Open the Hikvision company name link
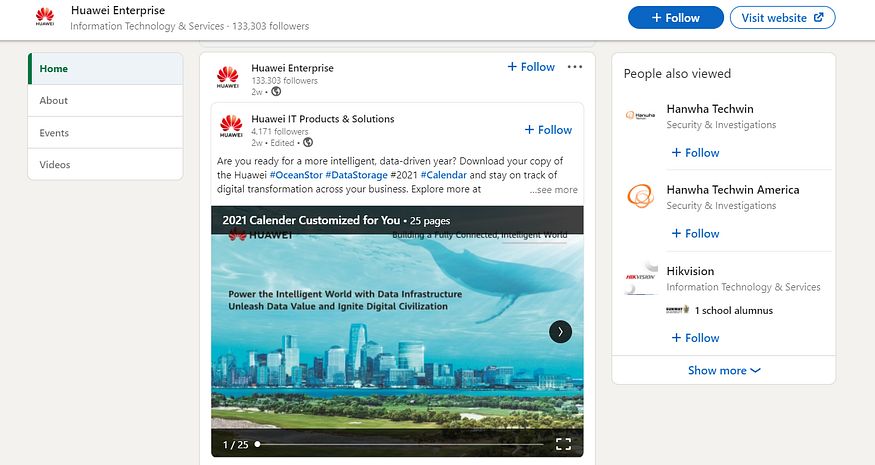This screenshot has height=465, width=875. (690, 271)
